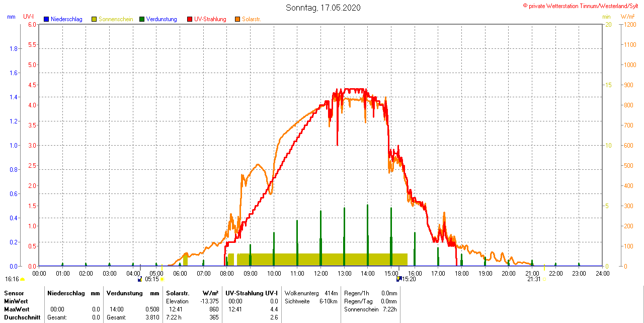644x323 pixels.
Task: Click the 08:00 time axis label
Action: click(227, 273)
